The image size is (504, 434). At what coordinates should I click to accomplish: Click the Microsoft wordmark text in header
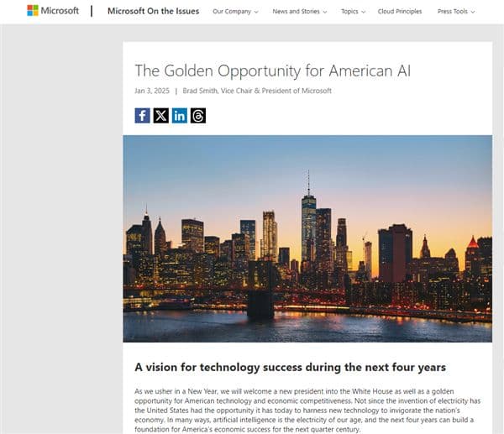[x=59, y=11]
